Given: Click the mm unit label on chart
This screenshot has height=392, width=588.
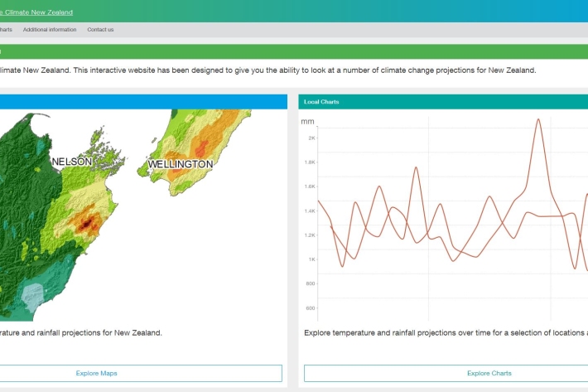Looking at the screenshot, I should pyautogui.click(x=307, y=122).
